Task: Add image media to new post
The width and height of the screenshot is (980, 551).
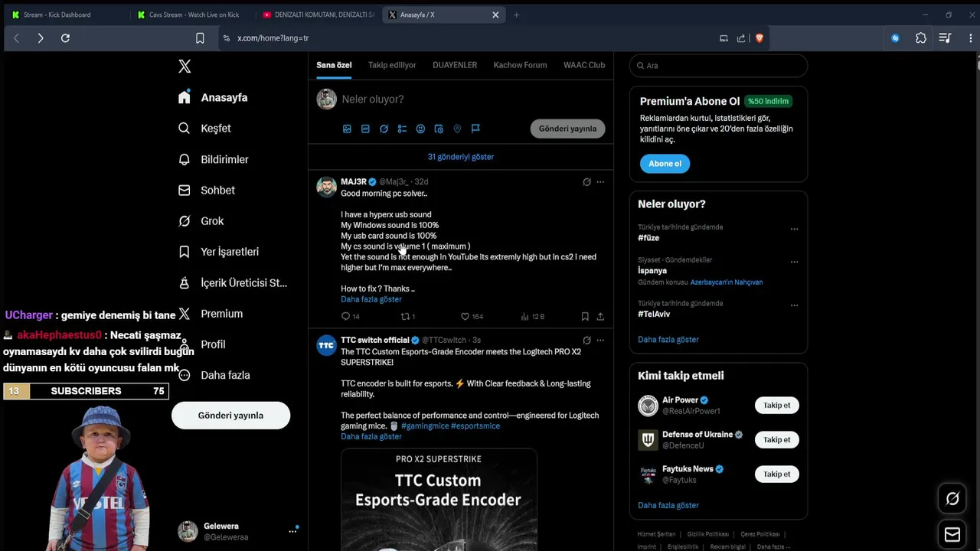Action: pos(347,129)
